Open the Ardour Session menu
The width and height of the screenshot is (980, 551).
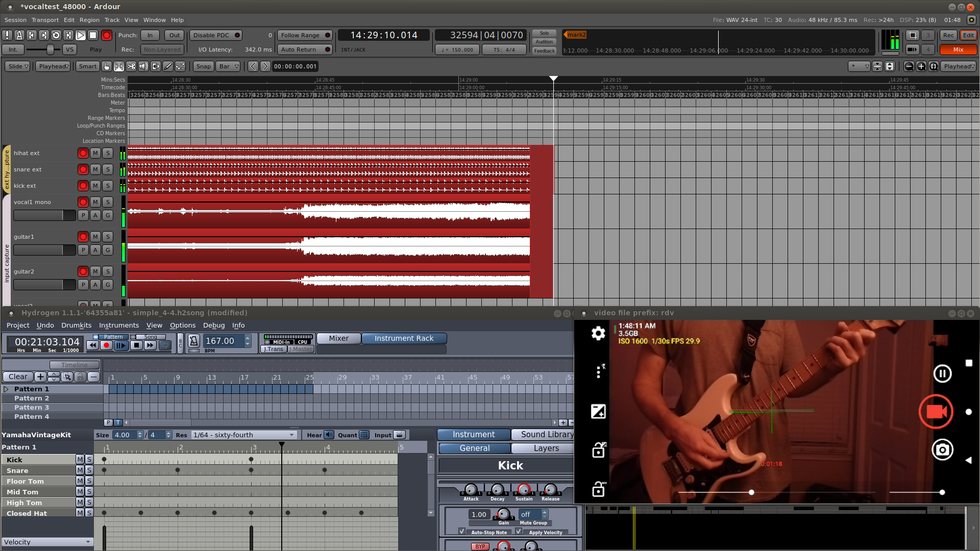(x=15, y=20)
